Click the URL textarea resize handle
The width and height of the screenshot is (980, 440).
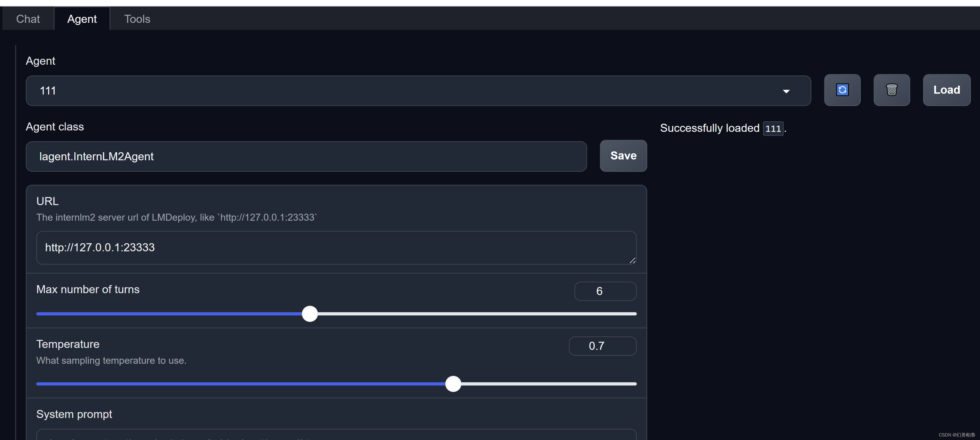coord(632,260)
